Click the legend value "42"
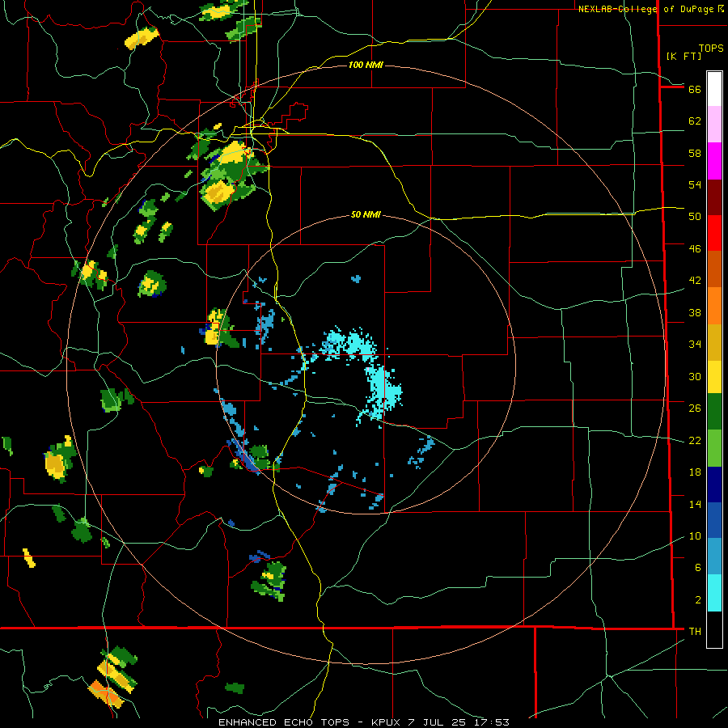 tap(695, 281)
